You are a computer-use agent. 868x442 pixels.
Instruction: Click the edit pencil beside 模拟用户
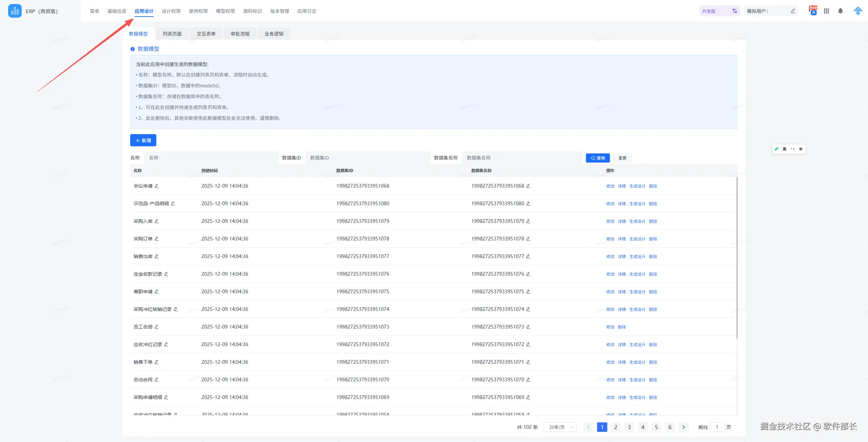tap(793, 11)
